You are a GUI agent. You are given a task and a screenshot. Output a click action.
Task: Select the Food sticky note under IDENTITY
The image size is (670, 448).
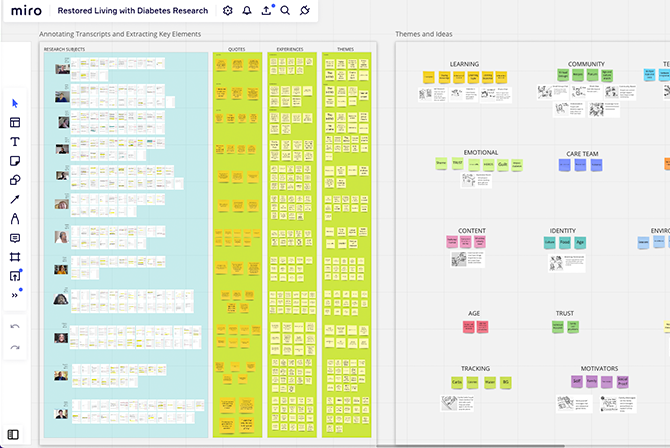point(565,242)
